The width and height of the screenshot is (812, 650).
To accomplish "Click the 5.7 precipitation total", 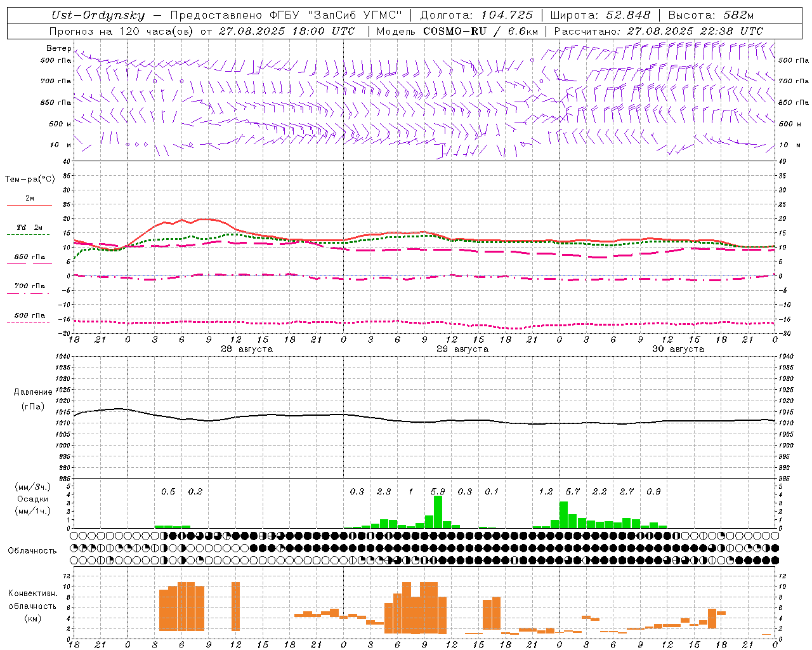I will 573,491.
